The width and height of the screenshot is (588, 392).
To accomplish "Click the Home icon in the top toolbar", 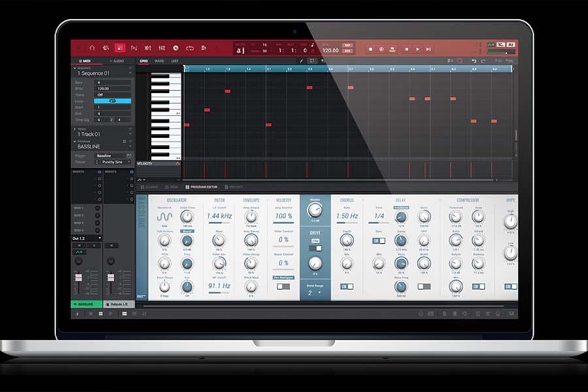I will pos(92,48).
